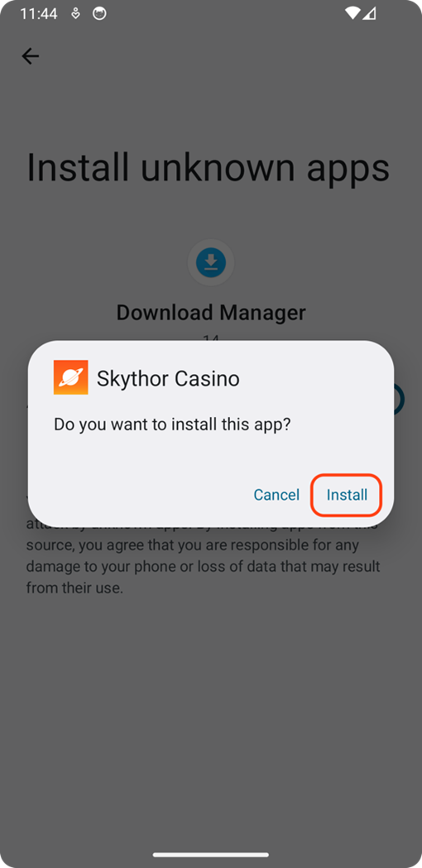Select the Download Manager label

tap(211, 313)
